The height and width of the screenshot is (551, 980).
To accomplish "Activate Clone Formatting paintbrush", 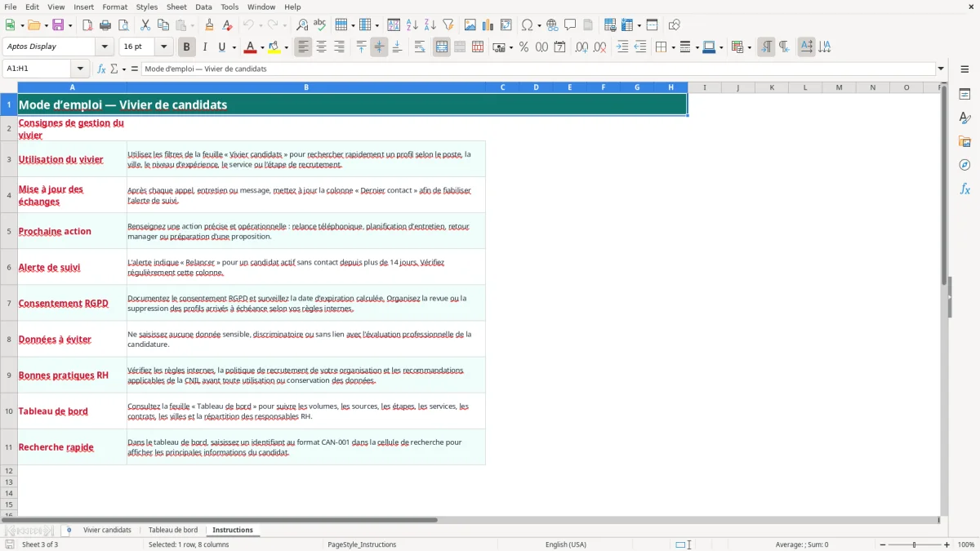I will coord(210,25).
